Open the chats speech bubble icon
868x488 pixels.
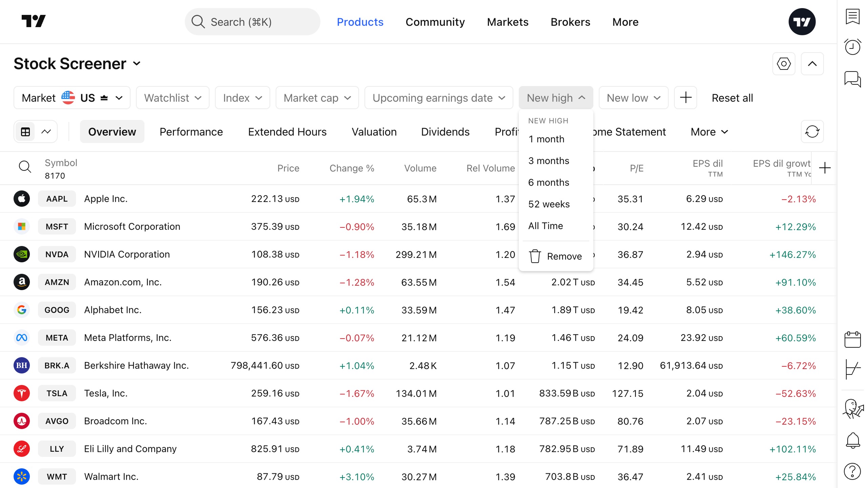(852, 79)
